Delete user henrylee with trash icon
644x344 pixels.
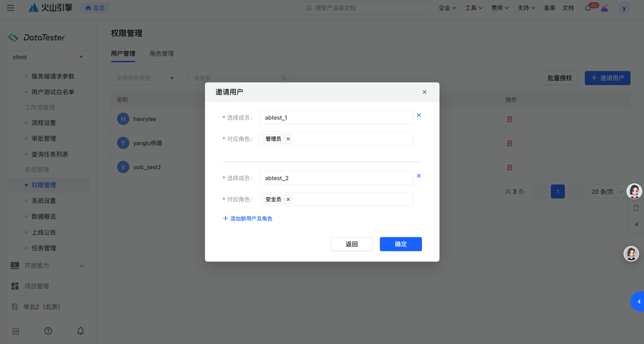point(510,119)
